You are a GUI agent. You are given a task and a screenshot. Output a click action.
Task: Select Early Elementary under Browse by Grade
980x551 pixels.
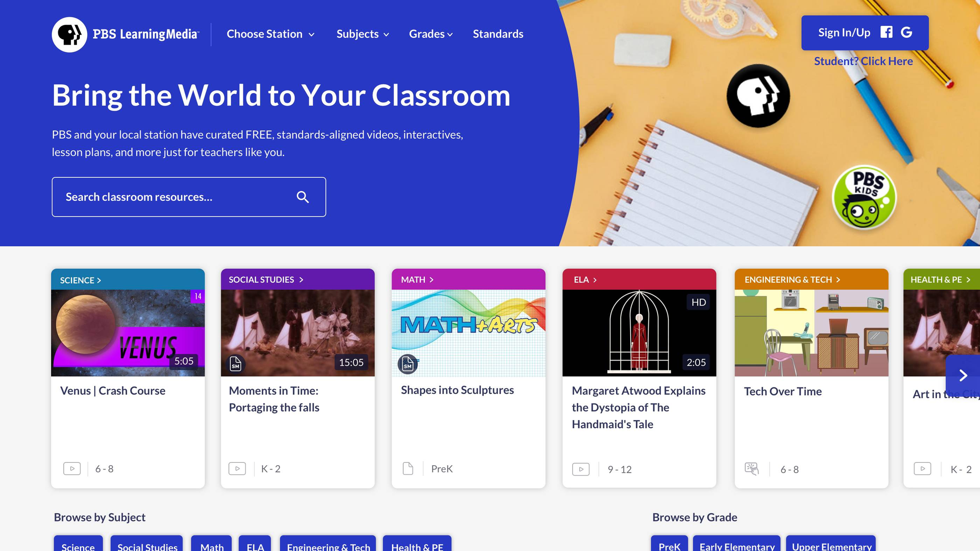coord(736,546)
